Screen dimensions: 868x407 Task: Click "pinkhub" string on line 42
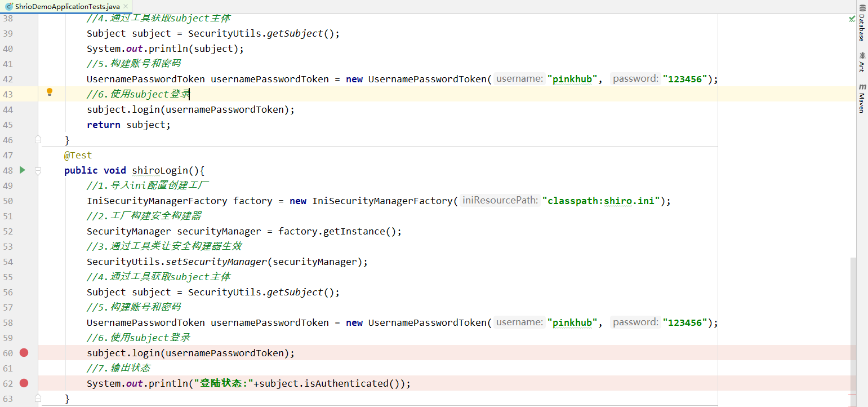pyautogui.click(x=573, y=79)
